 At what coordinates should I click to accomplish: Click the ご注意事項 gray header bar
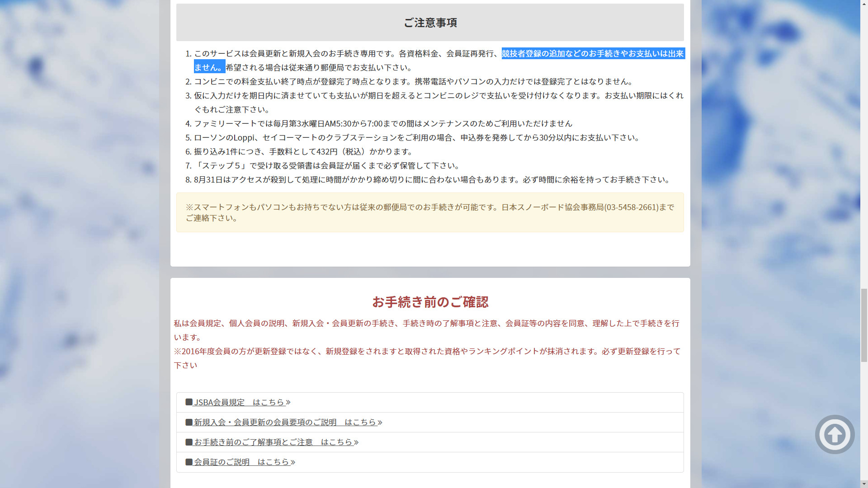tap(430, 23)
